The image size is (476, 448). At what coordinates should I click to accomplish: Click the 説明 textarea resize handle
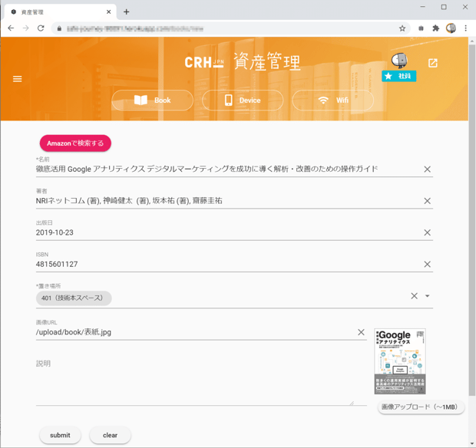click(352, 403)
